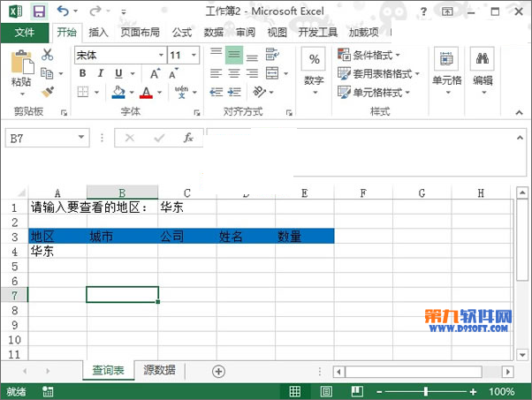Collapse the ribbon with the up arrow
The width and height of the screenshot is (532, 400).
point(519,112)
